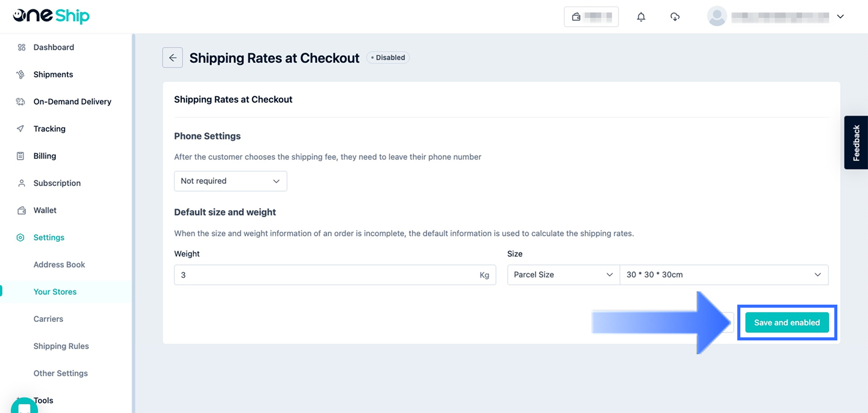Image resolution: width=868 pixels, height=413 pixels.
Task: Open the phone requirement dropdown showing Not required
Action: pyautogui.click(x=230, y=181)
